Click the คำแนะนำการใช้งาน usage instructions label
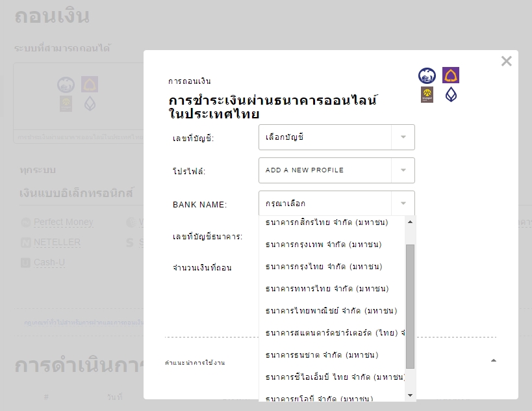The height and width of the screenshot is (411, 532). [195, 363]
